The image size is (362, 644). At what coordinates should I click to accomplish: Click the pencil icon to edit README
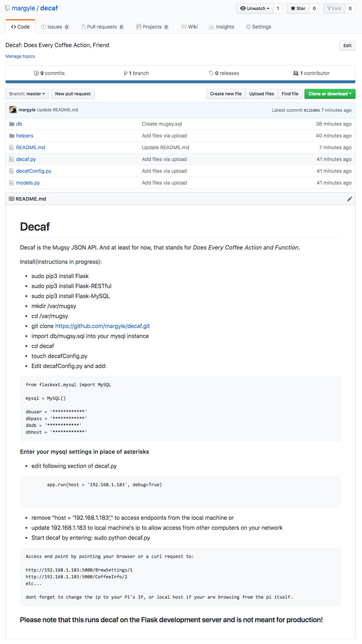pos(349,199)
